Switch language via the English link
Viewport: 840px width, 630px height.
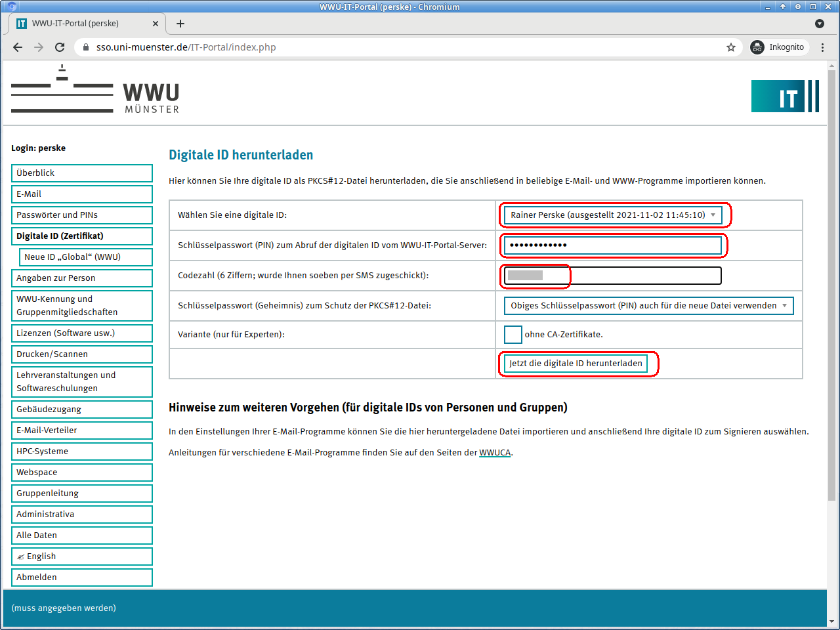pos(81,556)
